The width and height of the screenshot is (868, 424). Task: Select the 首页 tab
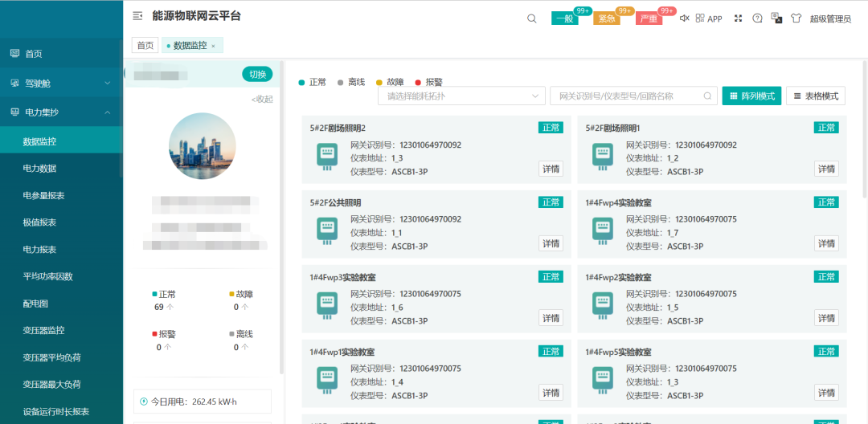(x=145, y=46)
